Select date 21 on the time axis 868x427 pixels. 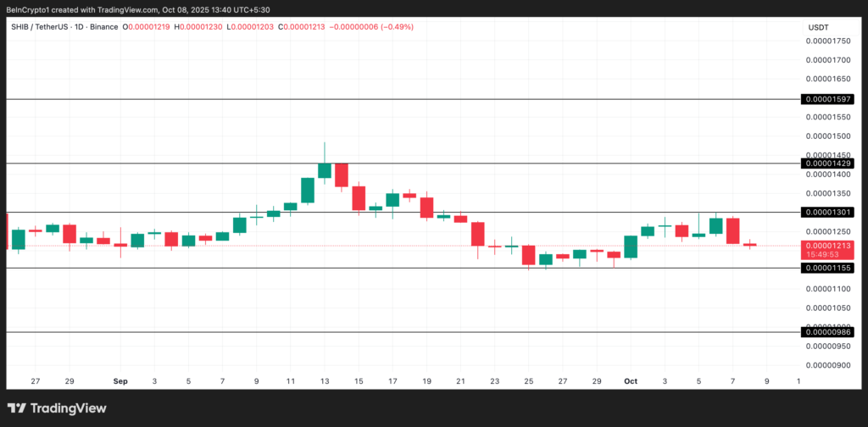(x=460, y=382)
